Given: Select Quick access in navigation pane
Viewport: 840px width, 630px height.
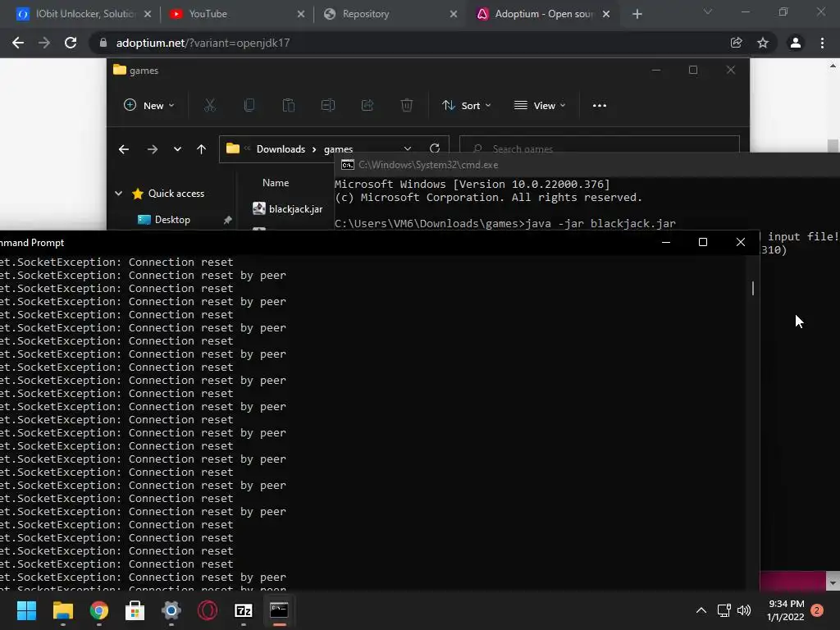Looking at the screenshot, I should pyautogui.click(x=176, y=194).
